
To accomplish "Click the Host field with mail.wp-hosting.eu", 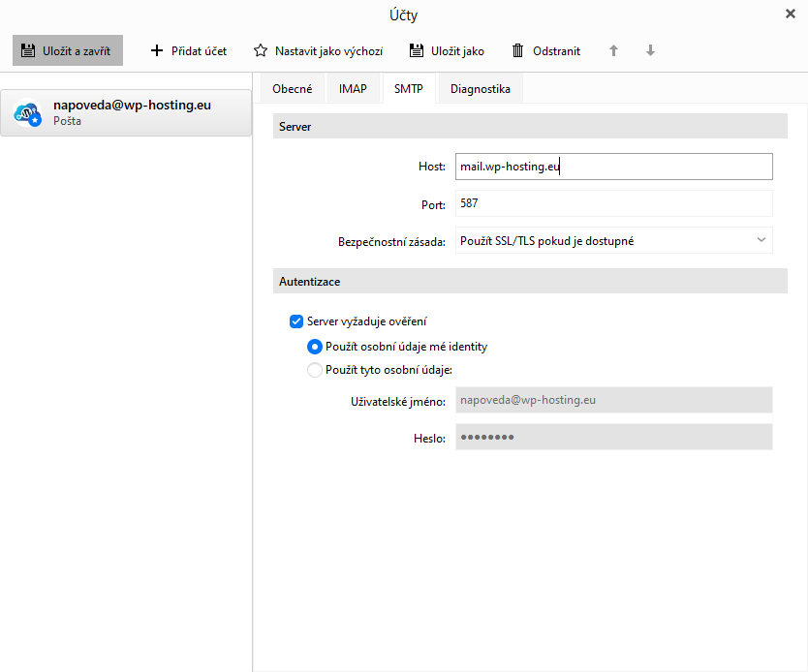I will [613, 167].
